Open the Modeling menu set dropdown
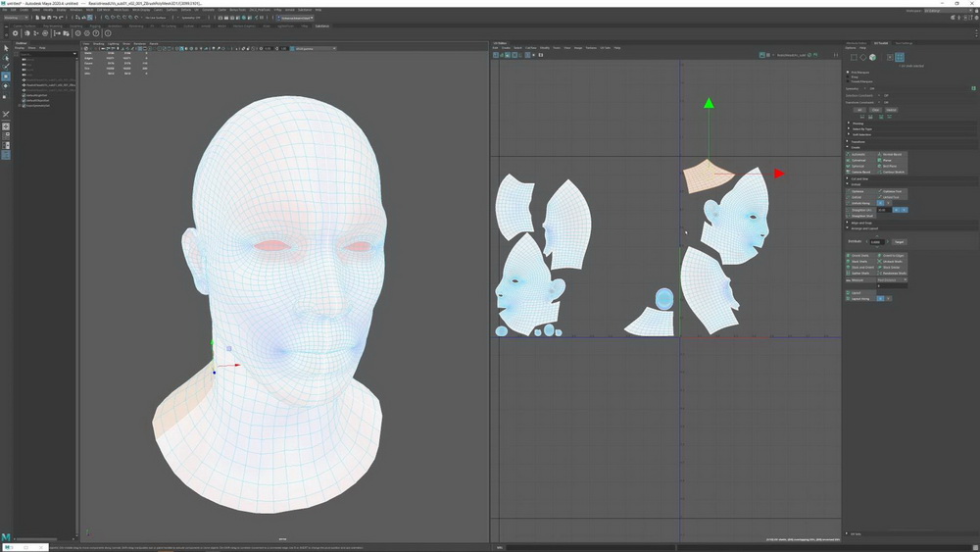980x552 pixels. (16, 18)
